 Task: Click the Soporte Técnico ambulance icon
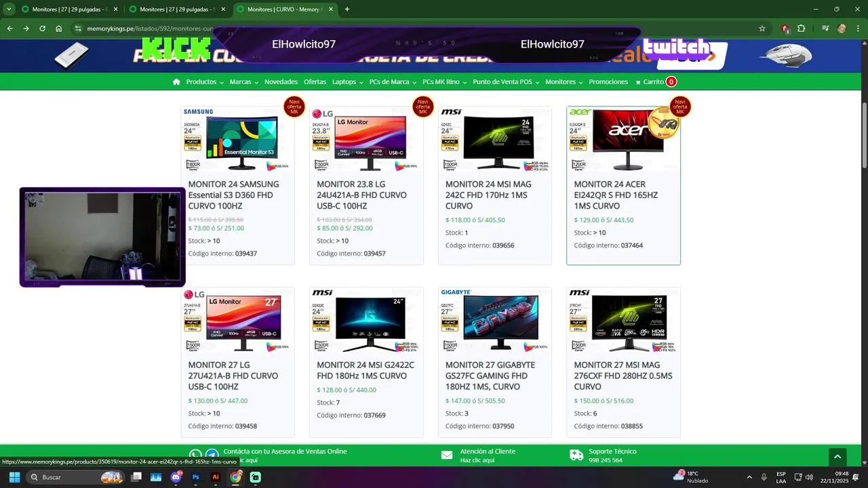[576, 455]
